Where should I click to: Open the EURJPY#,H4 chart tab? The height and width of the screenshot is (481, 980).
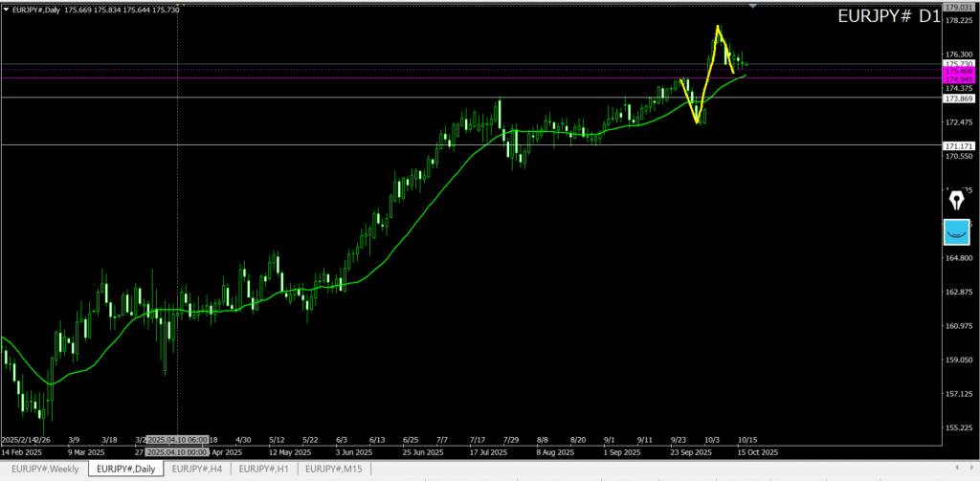click(197, 469)
